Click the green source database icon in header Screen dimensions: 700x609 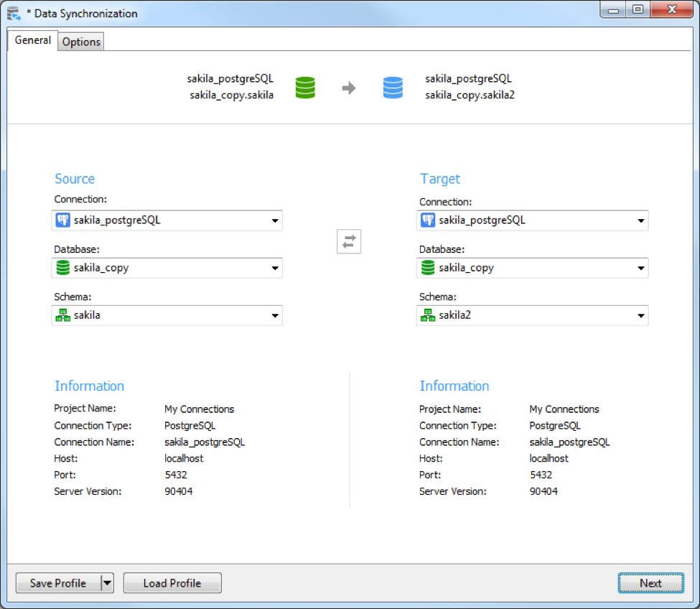[x=305, y=88]
